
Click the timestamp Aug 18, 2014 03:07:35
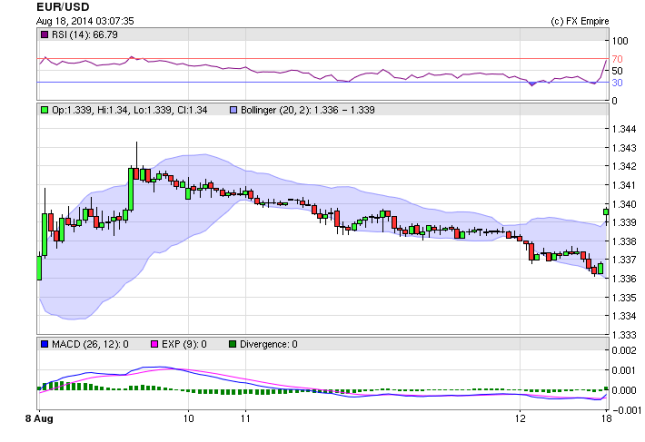[x=85, y=21]
